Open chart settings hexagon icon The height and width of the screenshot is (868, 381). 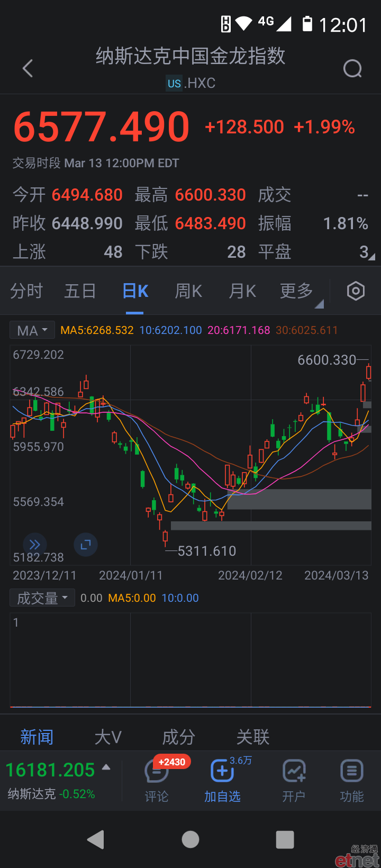click(x=356, y=291)
